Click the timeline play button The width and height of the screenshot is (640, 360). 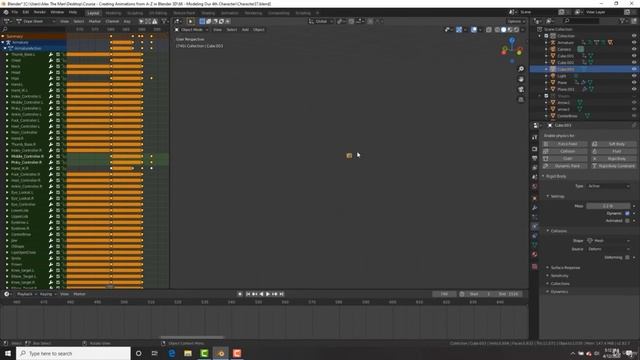click(x=268, y=294)
